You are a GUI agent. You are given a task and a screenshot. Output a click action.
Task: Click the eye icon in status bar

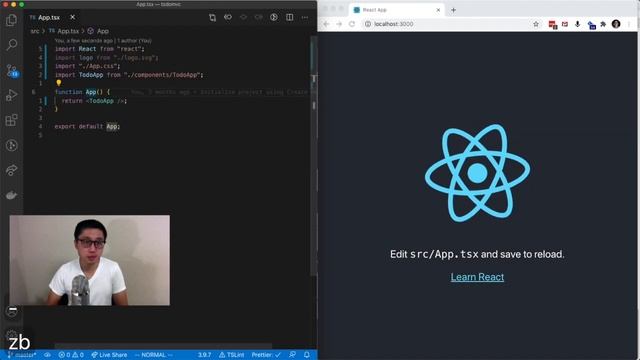[47, 355]
